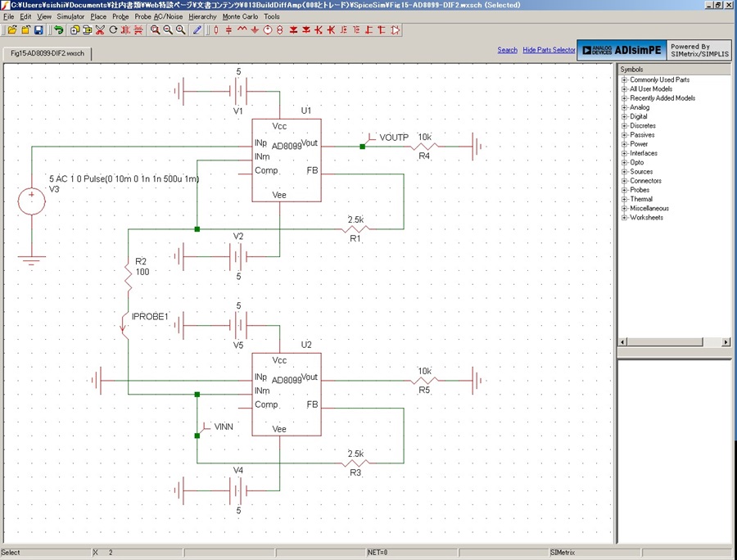Viewport: 737px width, 560px height.
Task: Place a current source from the toolbar
Action: 280,30
